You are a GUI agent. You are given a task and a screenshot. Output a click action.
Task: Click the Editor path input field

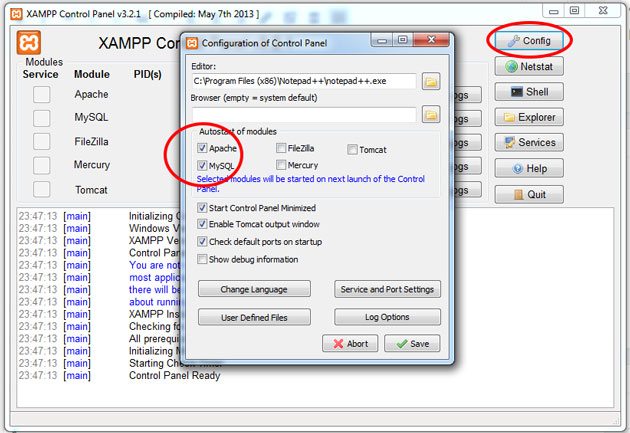tap(304, 81)
